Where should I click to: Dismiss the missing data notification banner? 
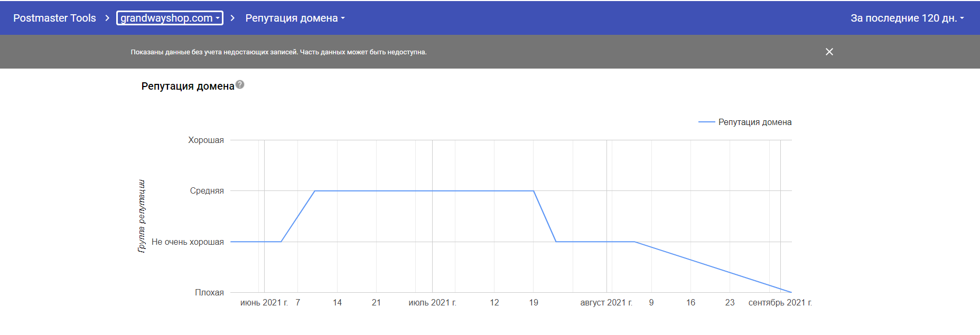[829, 52]
